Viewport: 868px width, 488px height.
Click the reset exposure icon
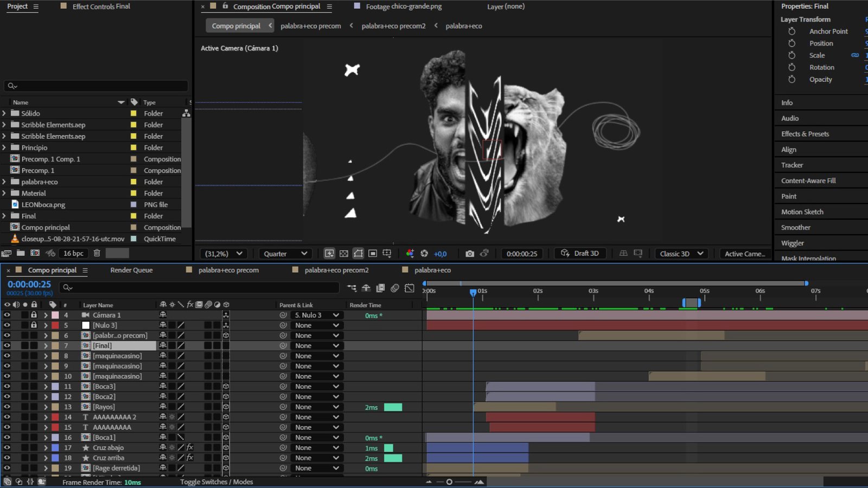pos(424,254)
